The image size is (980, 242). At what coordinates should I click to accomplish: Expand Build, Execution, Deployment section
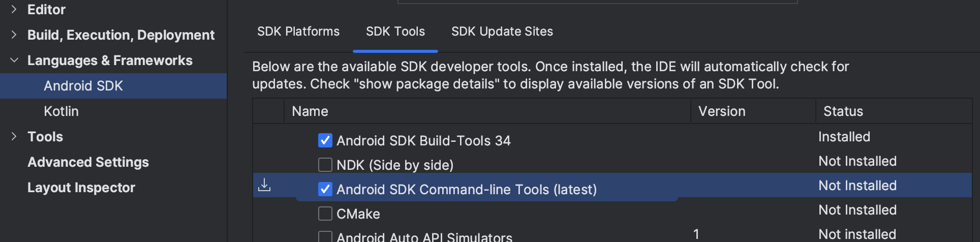pos(14,35)
